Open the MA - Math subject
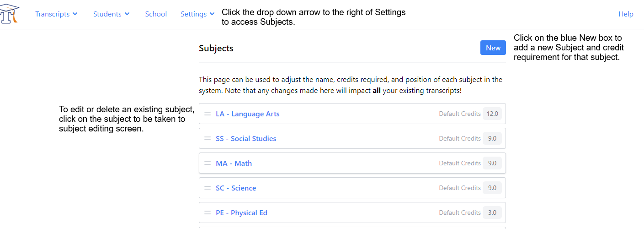This screenshot has width=644, height=229. tap(234, 164)
